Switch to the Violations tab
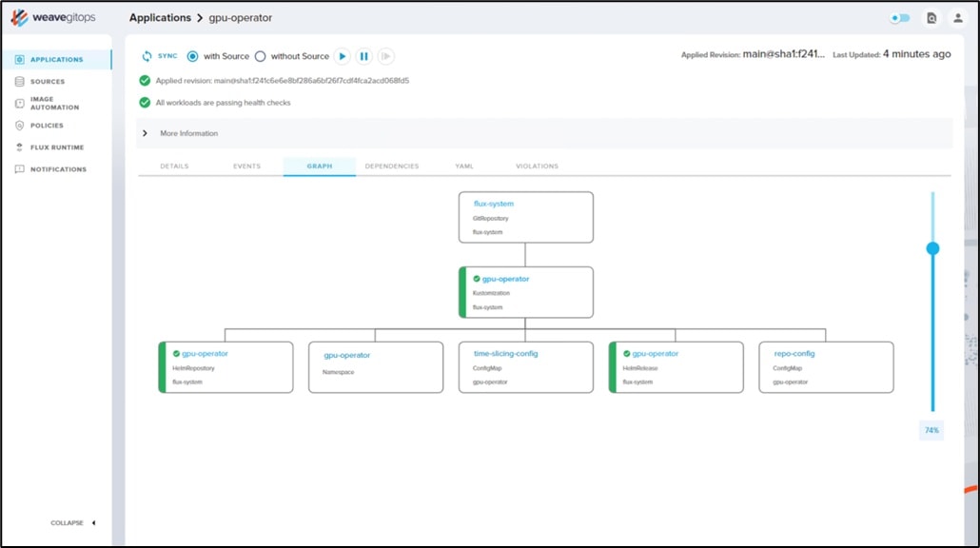 point(537,166)
